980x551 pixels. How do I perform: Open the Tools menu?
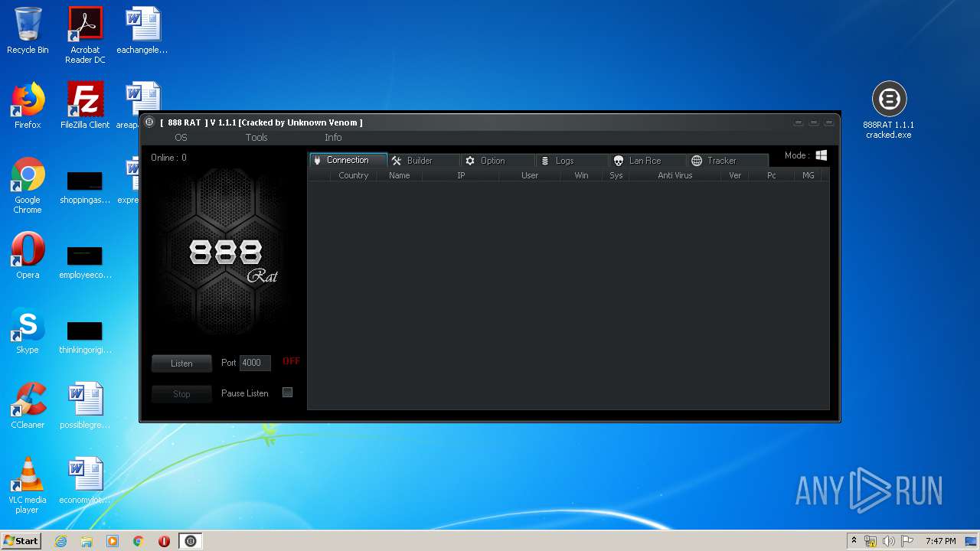(256, 138)
